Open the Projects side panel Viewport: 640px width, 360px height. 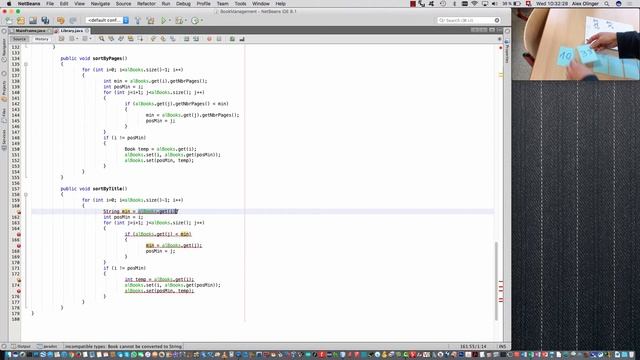(4, 90)
